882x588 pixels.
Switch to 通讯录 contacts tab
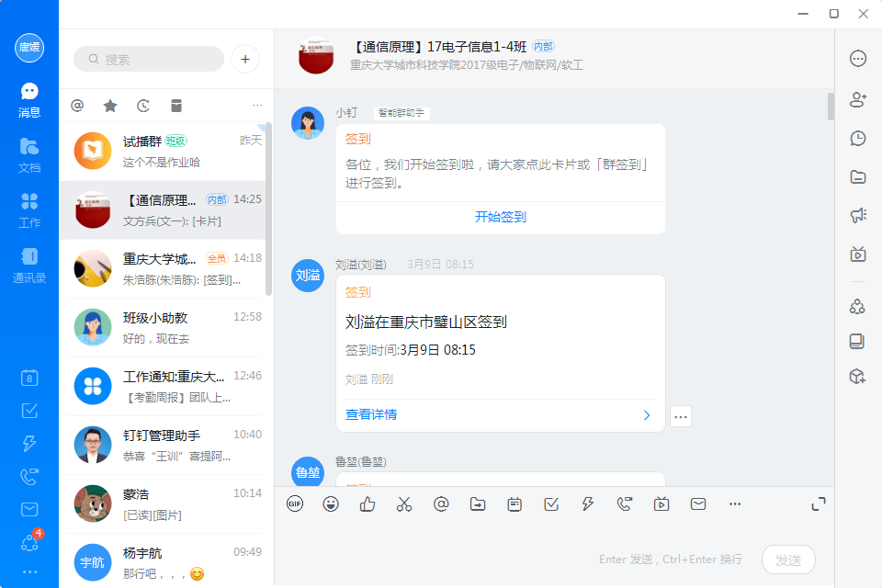tap(29, 264)
